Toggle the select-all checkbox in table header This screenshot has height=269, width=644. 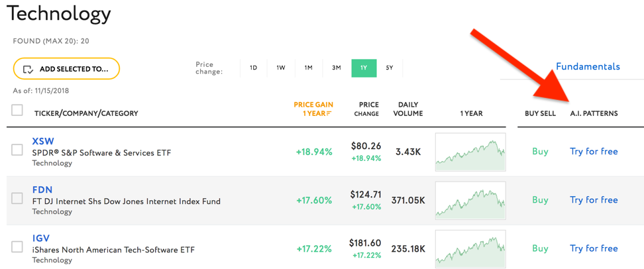point(17,110)
